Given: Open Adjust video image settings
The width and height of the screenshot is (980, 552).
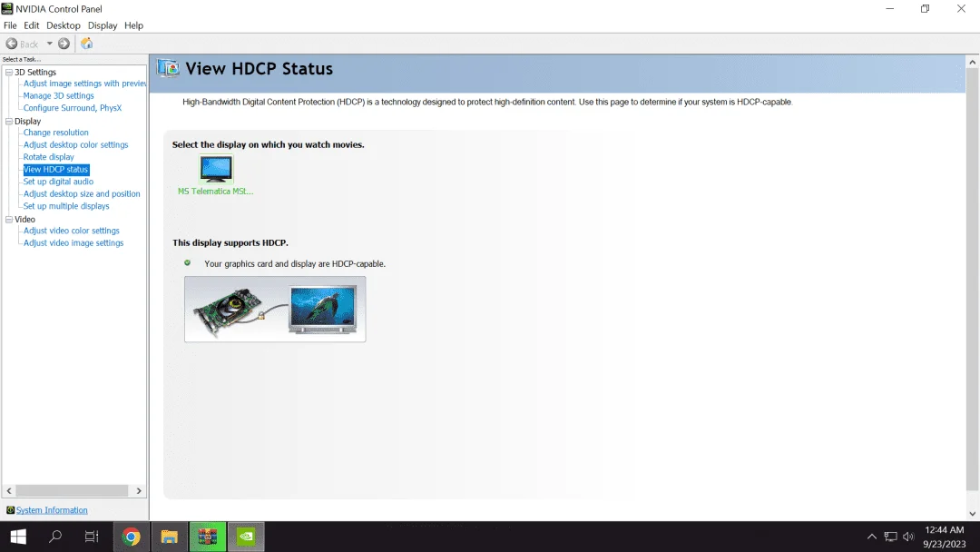Looking at the screenshot, I should (x=73, y=242).
